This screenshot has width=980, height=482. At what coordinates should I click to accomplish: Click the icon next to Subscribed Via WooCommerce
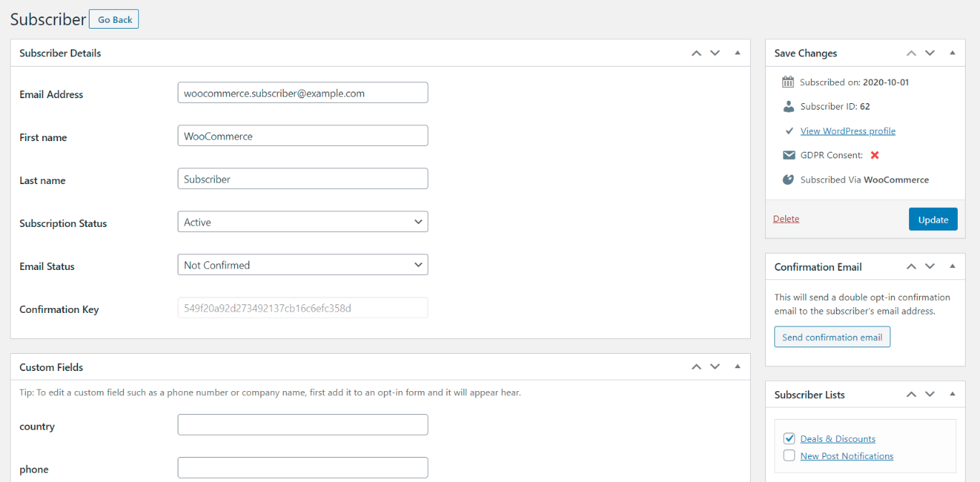click(788, 180)
